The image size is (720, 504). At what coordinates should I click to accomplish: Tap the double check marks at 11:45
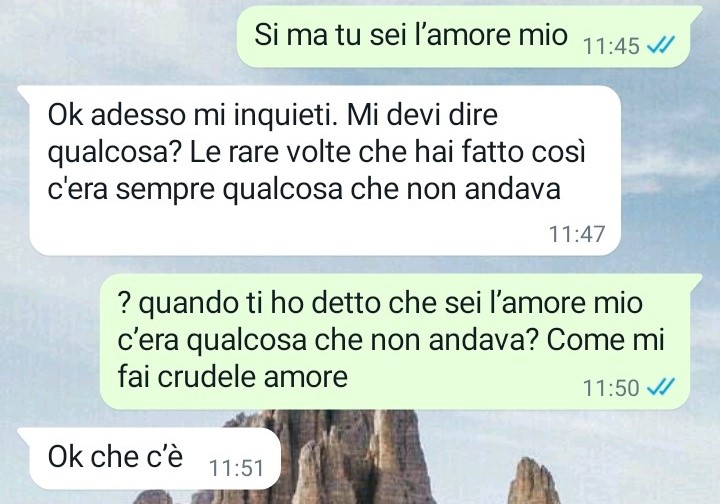pos(660,45)
